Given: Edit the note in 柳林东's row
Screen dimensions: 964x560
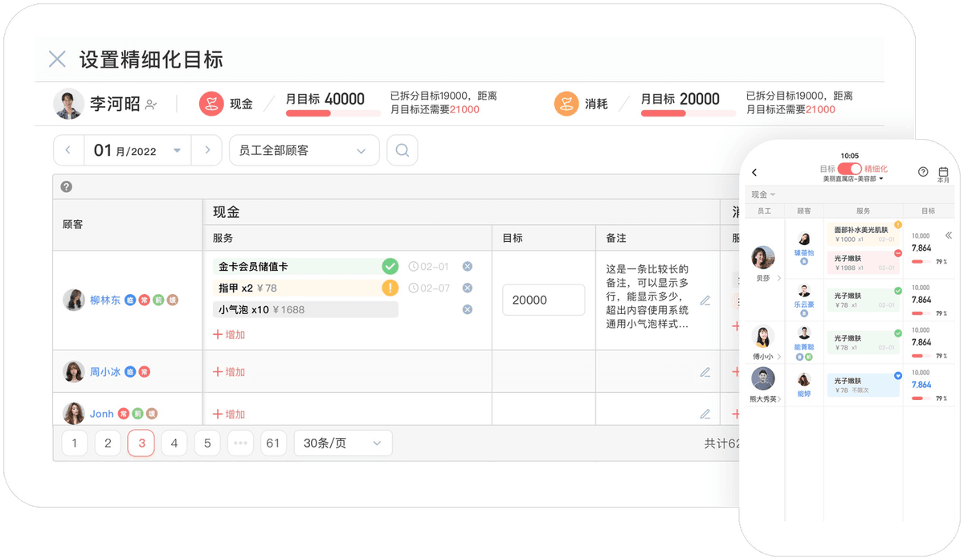Looking at the screenshot, I should pos(705,300).
